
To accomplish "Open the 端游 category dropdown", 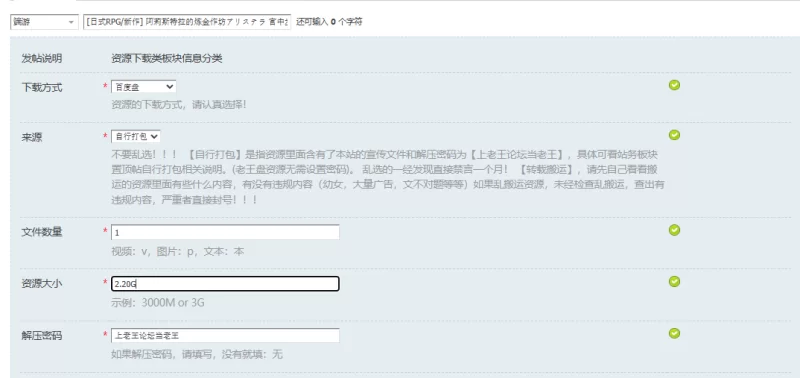I will tap(44, 22).
